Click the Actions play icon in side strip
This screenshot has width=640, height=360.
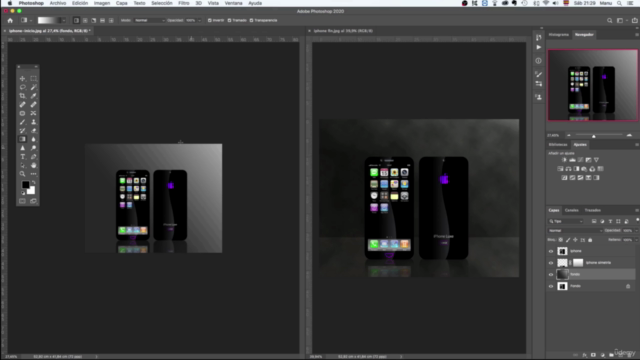(539, 47)
